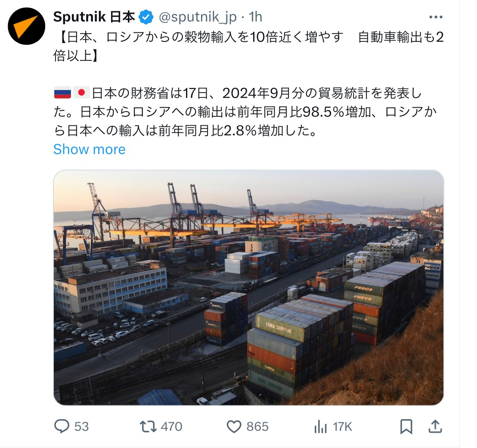Click the Russian flag emoji

pos(62,93)
